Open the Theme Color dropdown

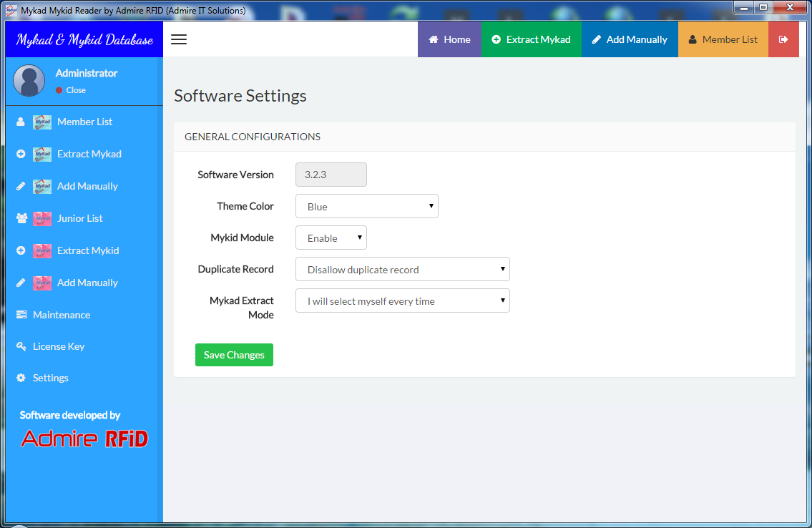[x=366, y=207]
